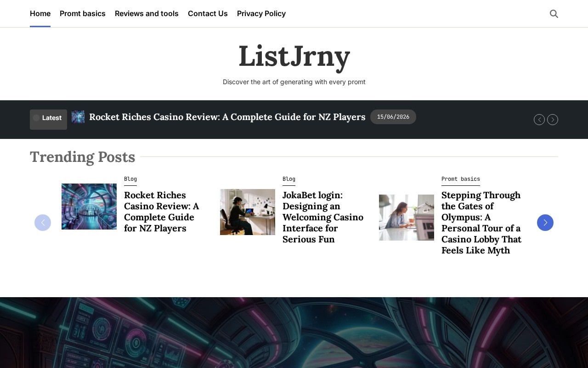The image size is (588, 368).
Task: Advance trending posts carousel with blue arrow
Action: coord(545,223)
